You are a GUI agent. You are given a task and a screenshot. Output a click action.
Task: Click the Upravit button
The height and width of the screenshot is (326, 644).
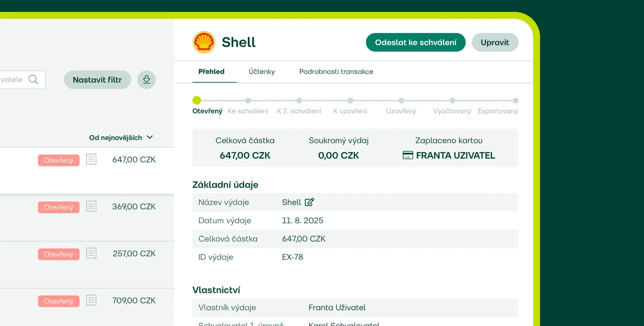coord(495,42)
